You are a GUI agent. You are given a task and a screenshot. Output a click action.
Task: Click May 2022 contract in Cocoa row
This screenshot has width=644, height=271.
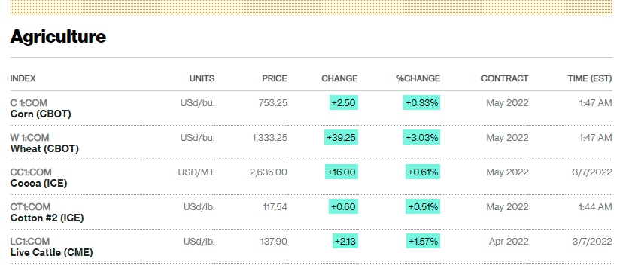[507, 172]
